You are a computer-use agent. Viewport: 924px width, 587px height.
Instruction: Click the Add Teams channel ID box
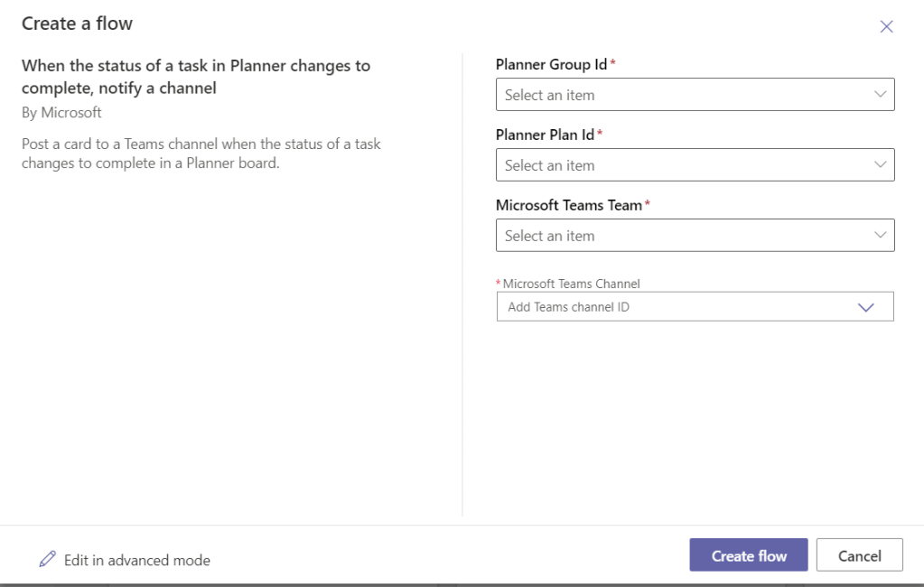click(x=668, y=307)
